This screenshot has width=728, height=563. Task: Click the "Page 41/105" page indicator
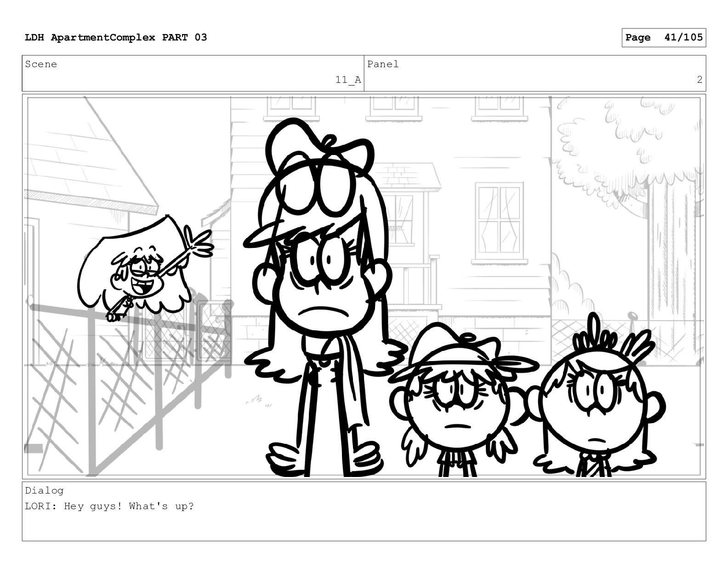click(664, 38)
